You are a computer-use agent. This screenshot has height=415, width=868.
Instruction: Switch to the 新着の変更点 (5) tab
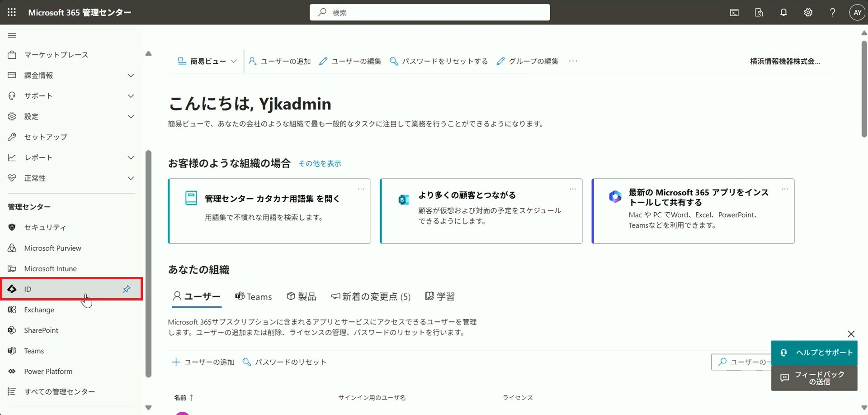371,297
